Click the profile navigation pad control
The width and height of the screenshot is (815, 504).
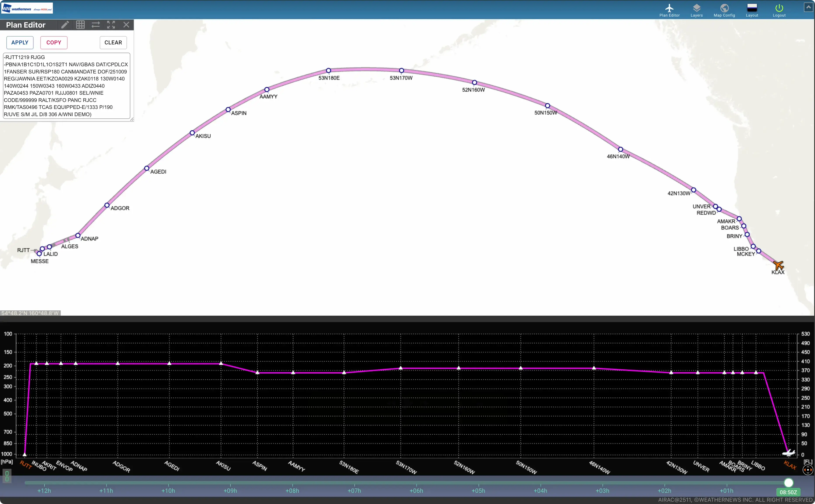pyautogui.click(x=808, y=470)
